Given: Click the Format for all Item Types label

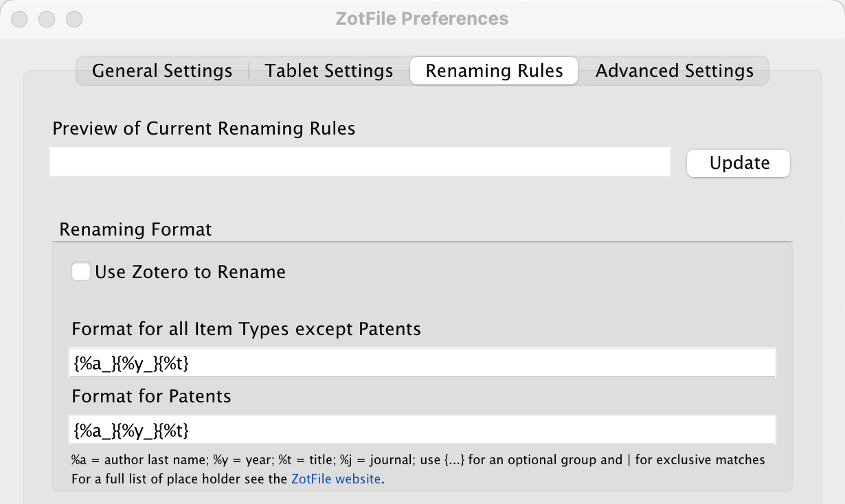Looking at the screenshot, I should [246, 329].
